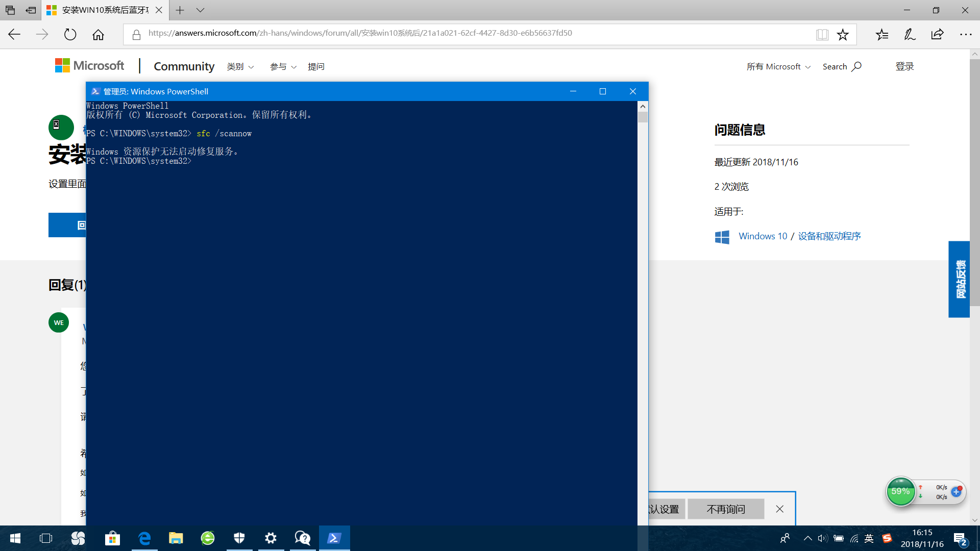Open Microsoft Store from taskbar
The height and width of the screenshot is (551, 980).
tap(112, 538)
